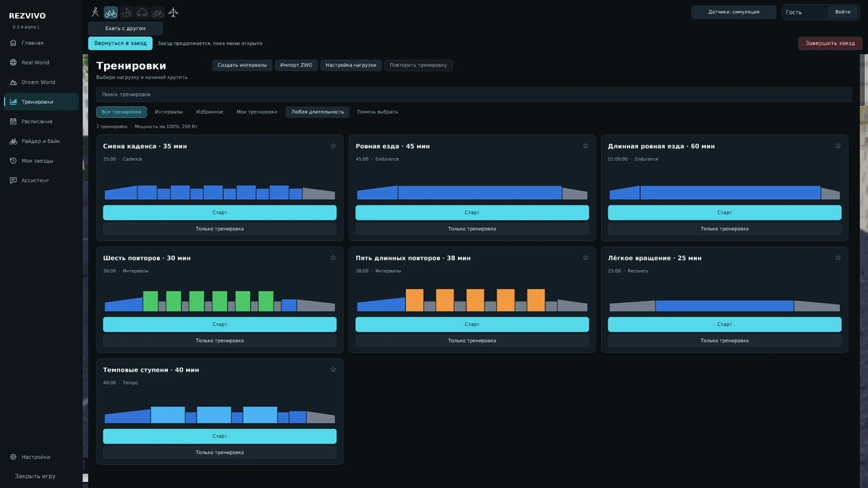The image size is (868, 488).
Task: Open the history clock icon for Мои заезды
Action: click(13, 160)
